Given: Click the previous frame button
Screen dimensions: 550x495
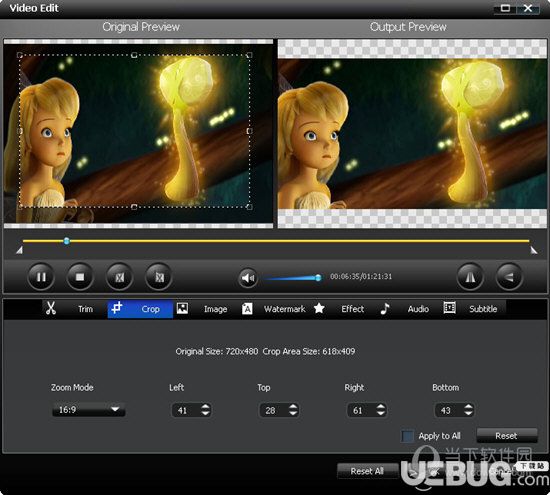Looking at the screenshot, I should tap(119, 277).
